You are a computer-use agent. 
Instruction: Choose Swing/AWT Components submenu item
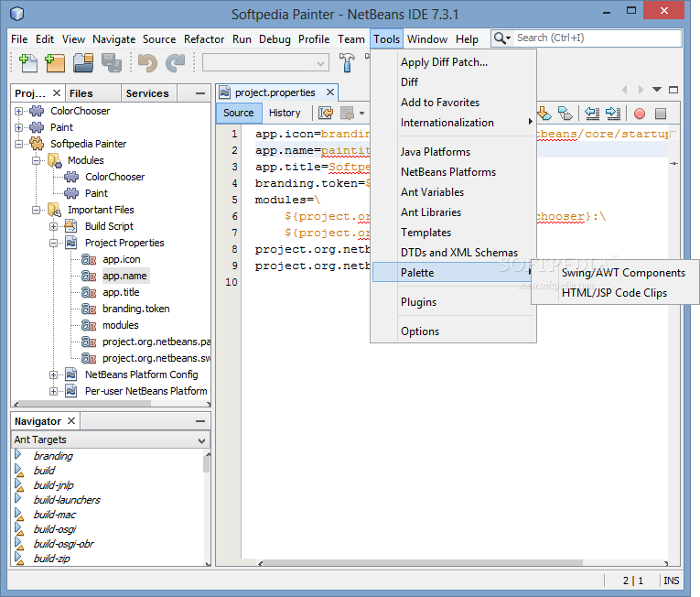[623, 273]
